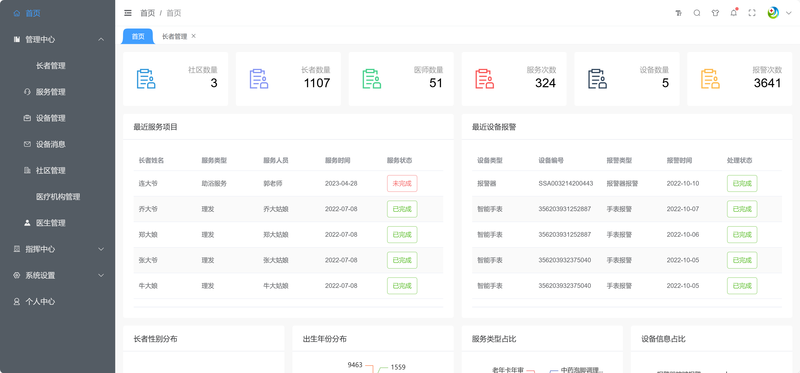Click the dark 设备数量 card icon
The height and width of the screenshot is (373, 800).
[597, 79]
